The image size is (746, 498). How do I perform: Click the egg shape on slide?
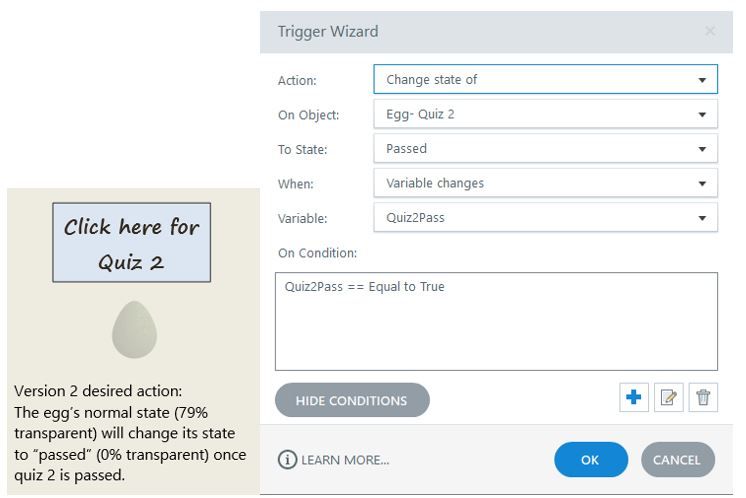click(x=134, y=329)
